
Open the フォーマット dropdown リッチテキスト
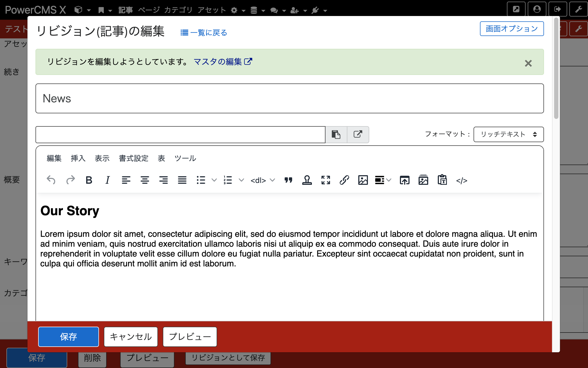click(508, 134)
